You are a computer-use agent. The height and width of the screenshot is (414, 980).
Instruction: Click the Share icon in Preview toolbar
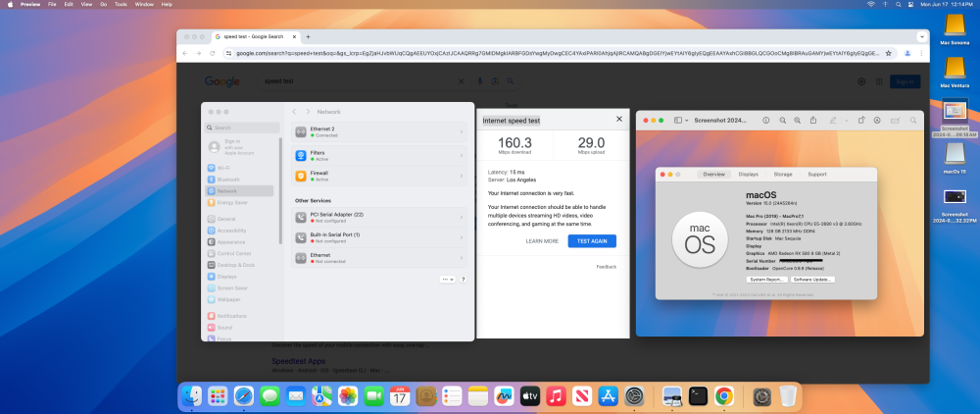click(x=813, y=120)
